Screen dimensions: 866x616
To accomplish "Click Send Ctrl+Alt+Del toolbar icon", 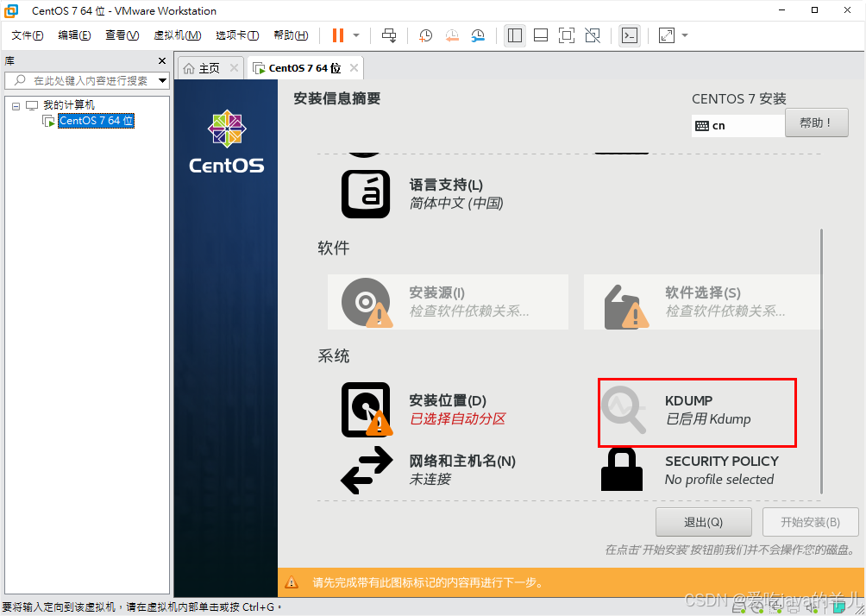I will [389, 35].
